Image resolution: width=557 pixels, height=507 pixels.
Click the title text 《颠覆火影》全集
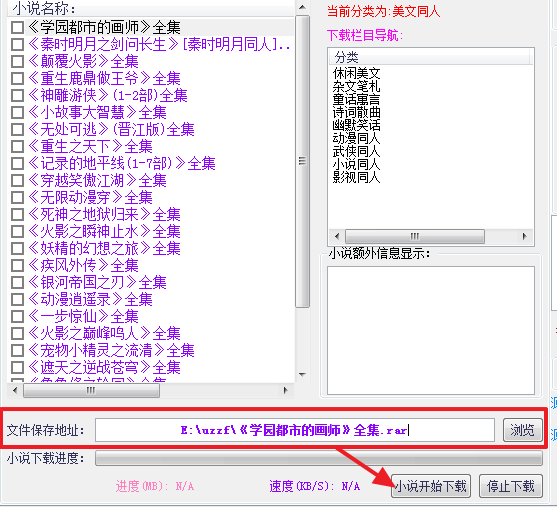pyautogui.click(x=83, y=61)
